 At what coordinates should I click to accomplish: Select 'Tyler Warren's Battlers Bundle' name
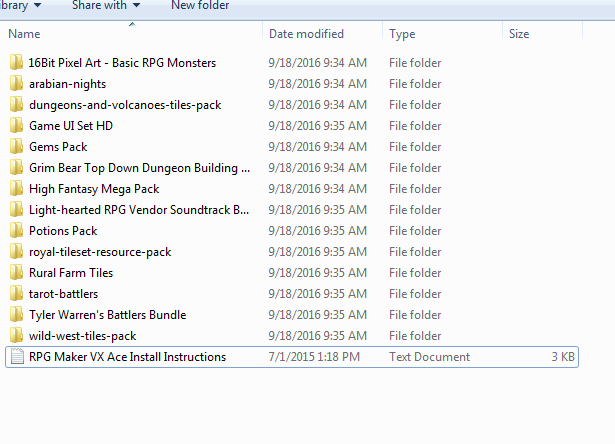(x=107, y=315)
